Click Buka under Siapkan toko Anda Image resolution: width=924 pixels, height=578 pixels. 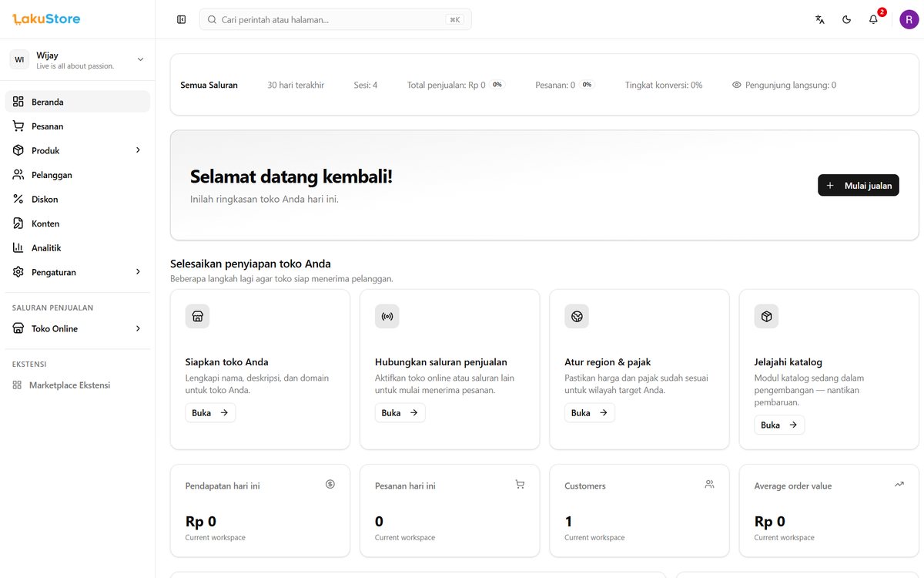210,413
